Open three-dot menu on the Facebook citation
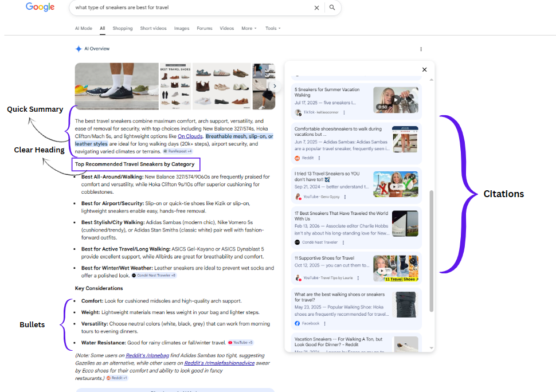 [x=324, y=324]
